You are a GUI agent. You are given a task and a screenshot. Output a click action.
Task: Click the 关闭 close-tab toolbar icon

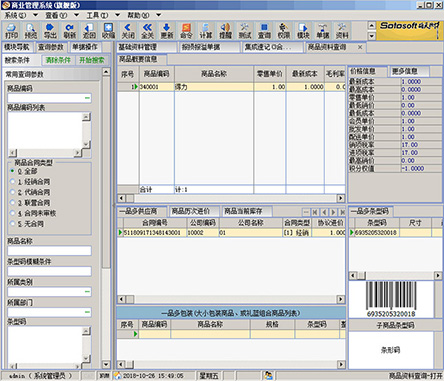point(128,31)
